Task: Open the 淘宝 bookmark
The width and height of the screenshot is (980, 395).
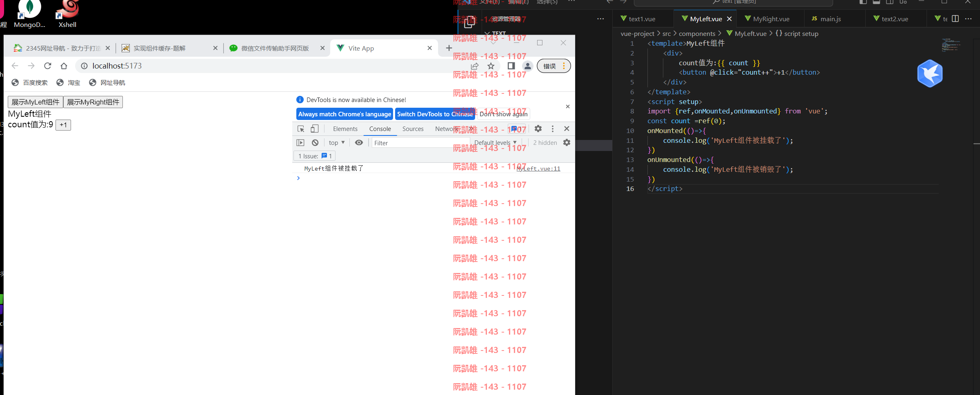Action: pos(69,82)
